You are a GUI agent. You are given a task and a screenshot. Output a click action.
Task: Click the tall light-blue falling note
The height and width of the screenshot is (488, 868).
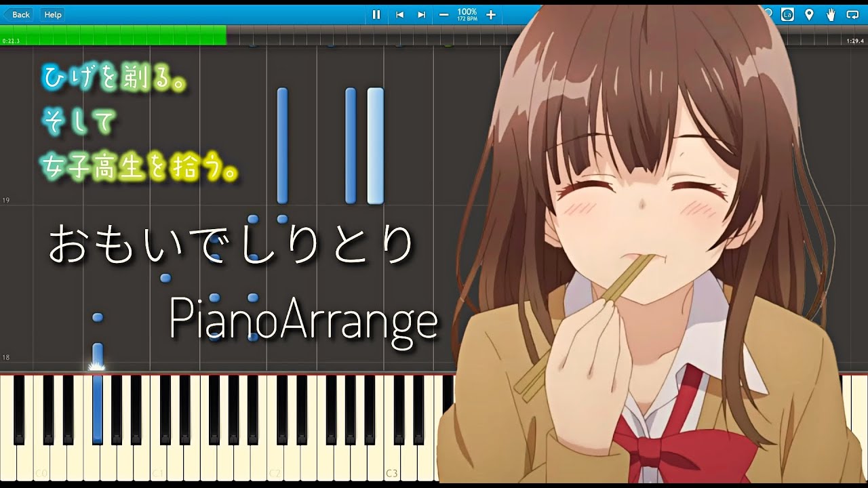pyautogui.click(x=375, y=146)
